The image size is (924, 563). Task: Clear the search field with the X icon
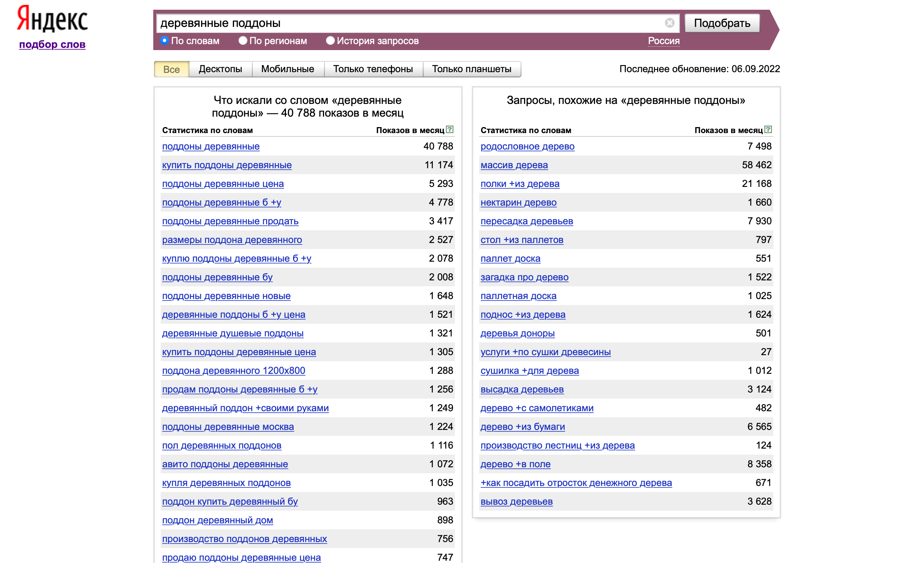[x=669, y=23]
